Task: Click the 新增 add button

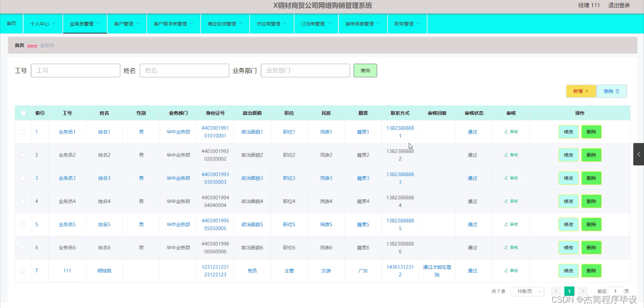Action: pos(581,91)
